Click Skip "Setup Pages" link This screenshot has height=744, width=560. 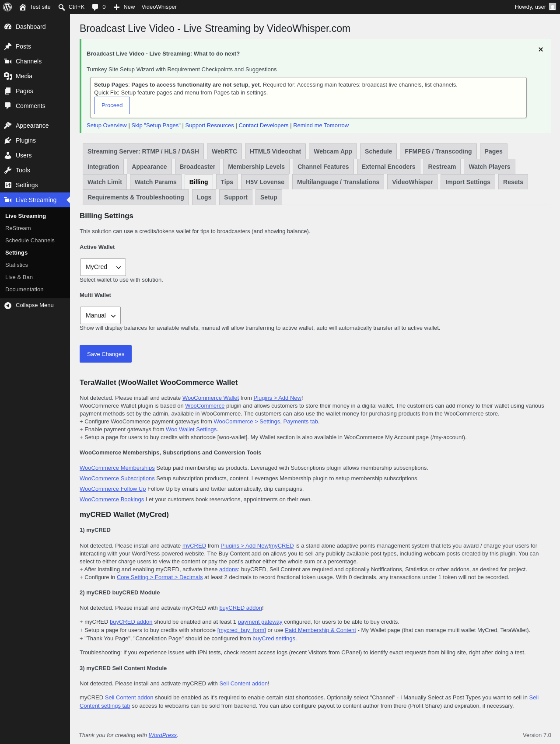click(156, 126)
